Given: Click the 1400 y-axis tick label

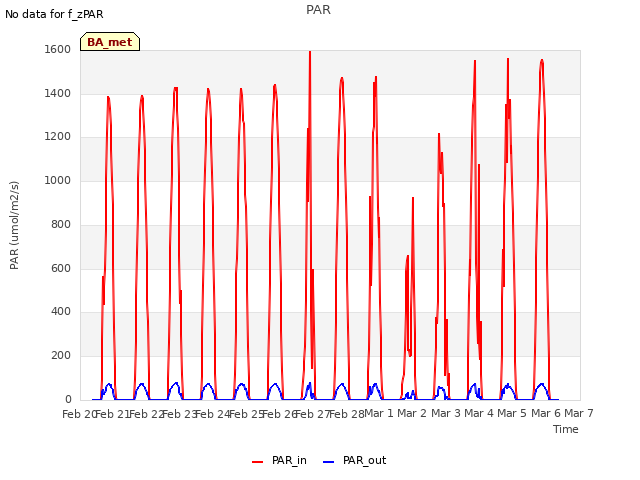Looking at the screenshot, I should (58, 93).
